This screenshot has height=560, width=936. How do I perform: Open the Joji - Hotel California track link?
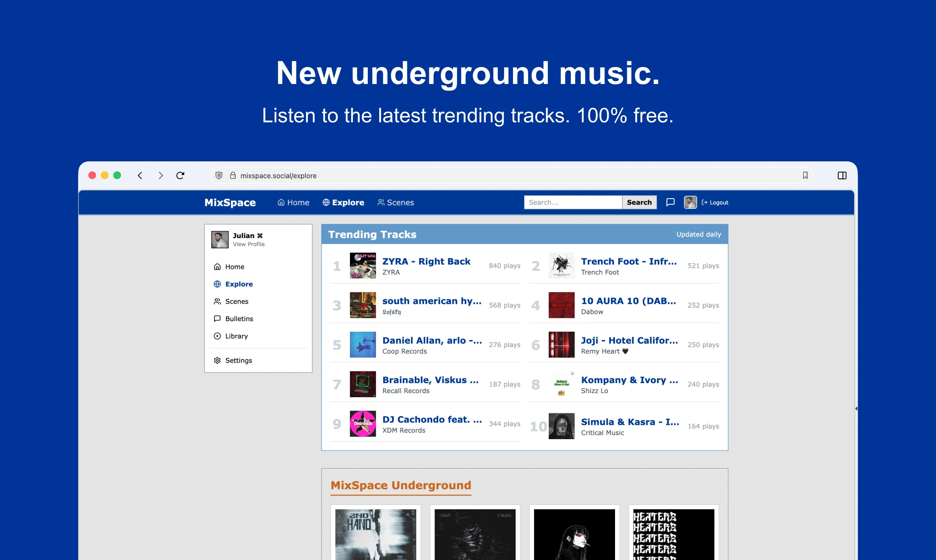tap(629, 340)
